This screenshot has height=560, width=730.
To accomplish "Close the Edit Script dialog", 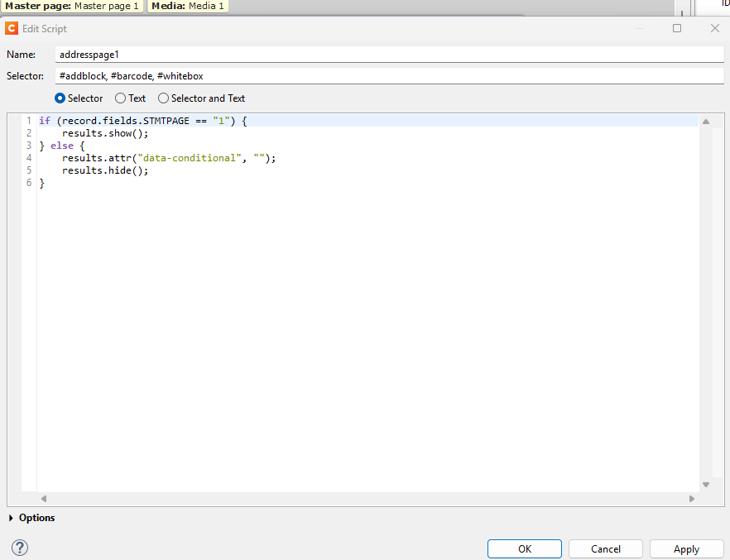I will pos(715,28).
